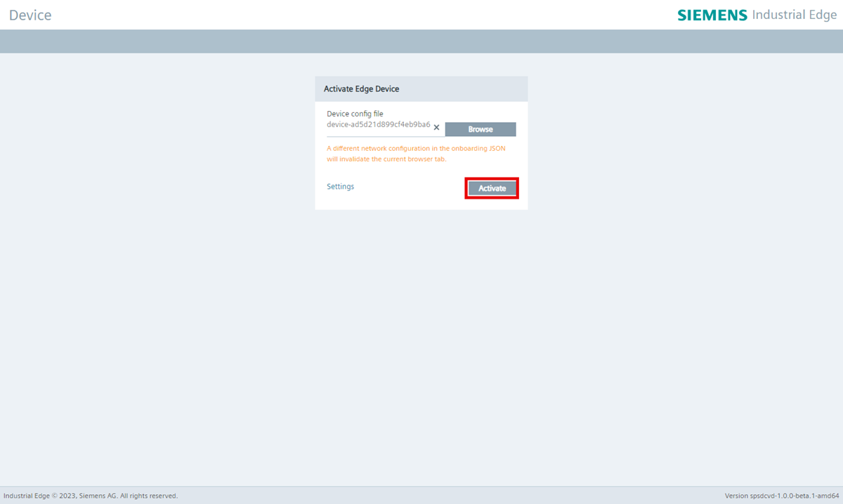Click the "Industrial Edge © 2023" footer text
Screen dimensions: 843x504
(39, 496)
